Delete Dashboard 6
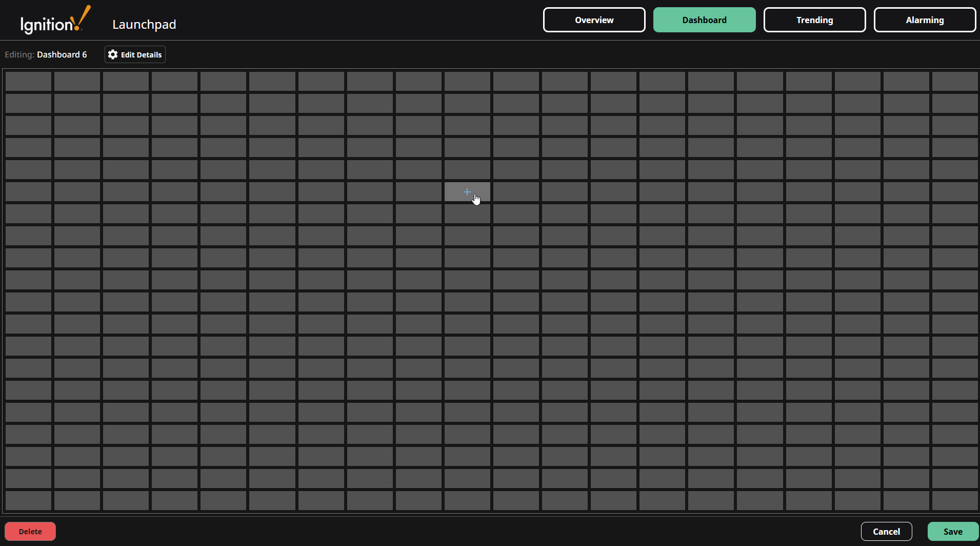The height and width of the screenshot is (546, 980). click(30, 531)
